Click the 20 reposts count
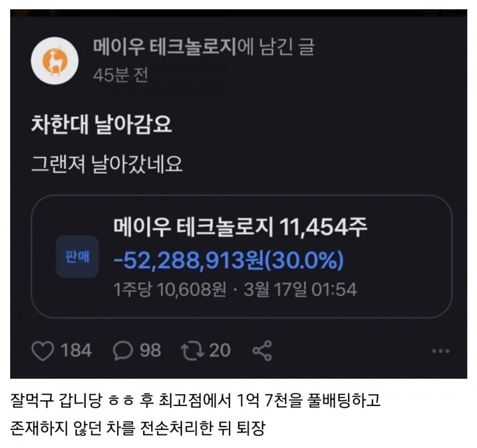Image resolution: width=477 pixels, height=448 pixels. 220,350
